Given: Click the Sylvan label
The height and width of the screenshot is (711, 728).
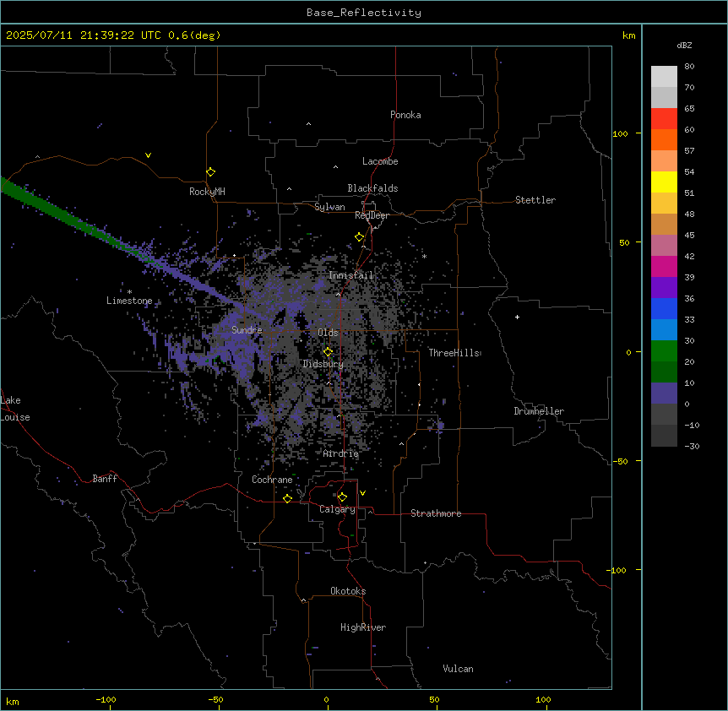Looking at the screenshot, I should [329, 207].
